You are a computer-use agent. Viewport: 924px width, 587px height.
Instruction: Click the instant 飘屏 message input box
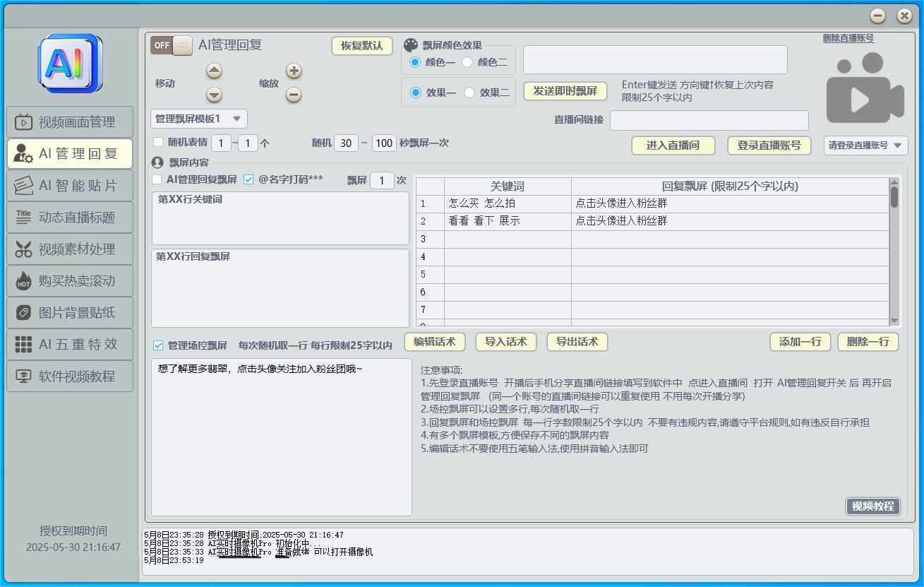pyautogui.click(x=655, y=59)
